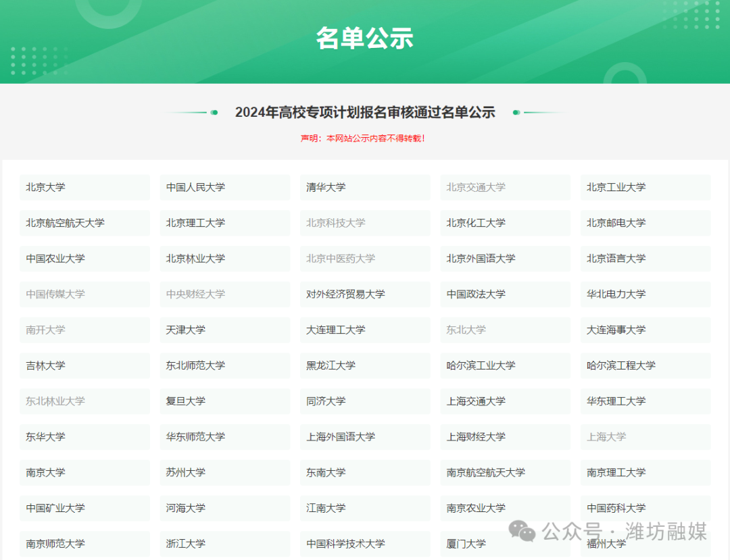The width and height of the screenshot is (730, 560).
Task: Select 北京理工大学
Action: tap(225, 223)
